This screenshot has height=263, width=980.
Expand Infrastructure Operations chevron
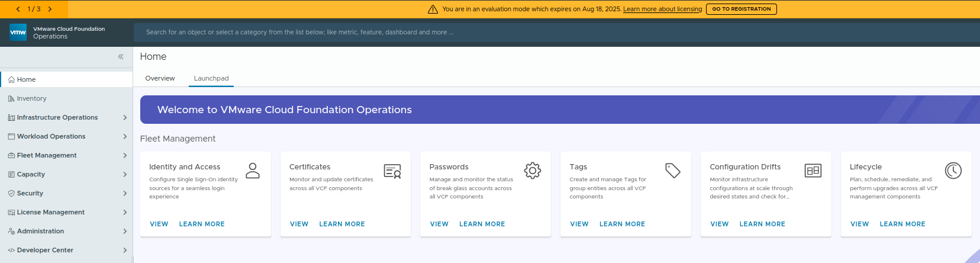pos(125,117)
